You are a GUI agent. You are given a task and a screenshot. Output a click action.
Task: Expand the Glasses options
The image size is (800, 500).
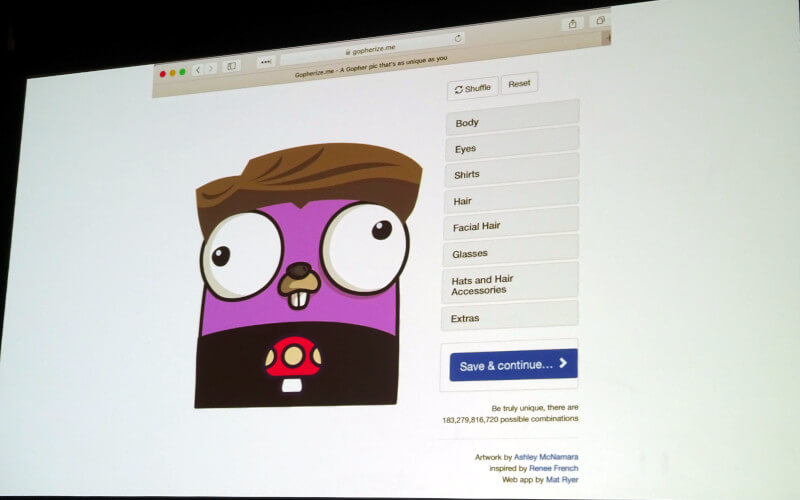(510, 251)
